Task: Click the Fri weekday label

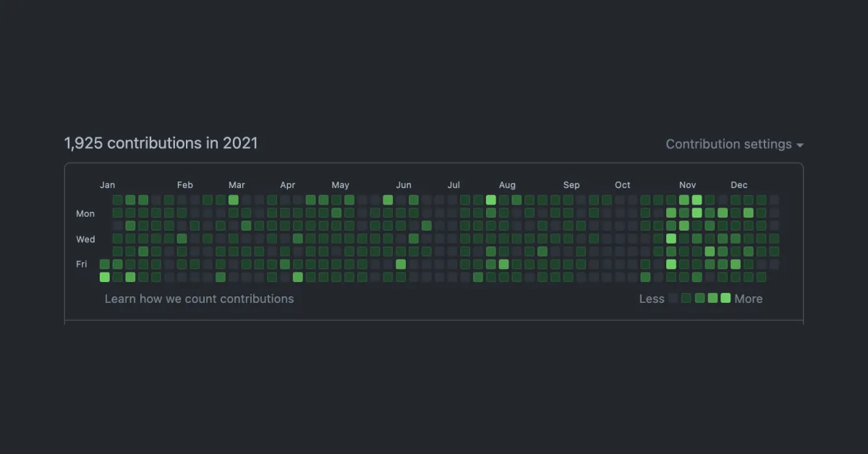Action: pyautogui.click(x=82, y=264)
